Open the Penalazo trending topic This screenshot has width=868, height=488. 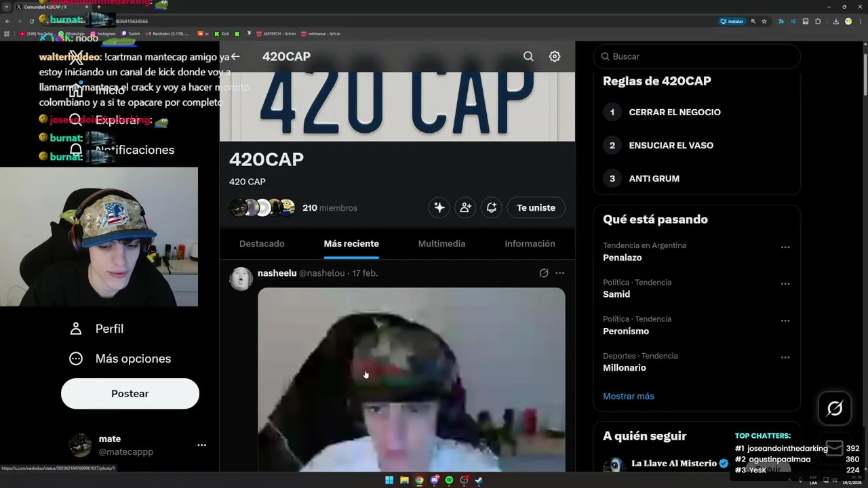pyautogui.click(x=623, y=258)
